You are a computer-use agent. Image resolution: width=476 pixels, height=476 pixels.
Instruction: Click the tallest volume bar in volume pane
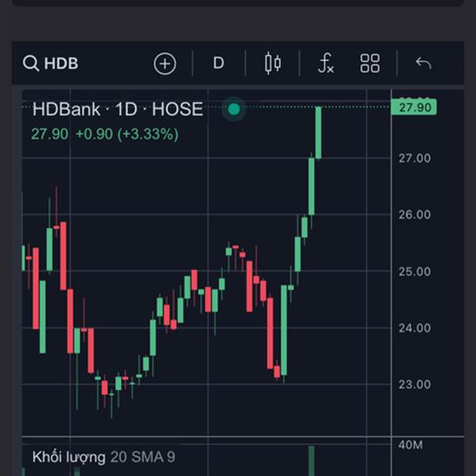312,461
